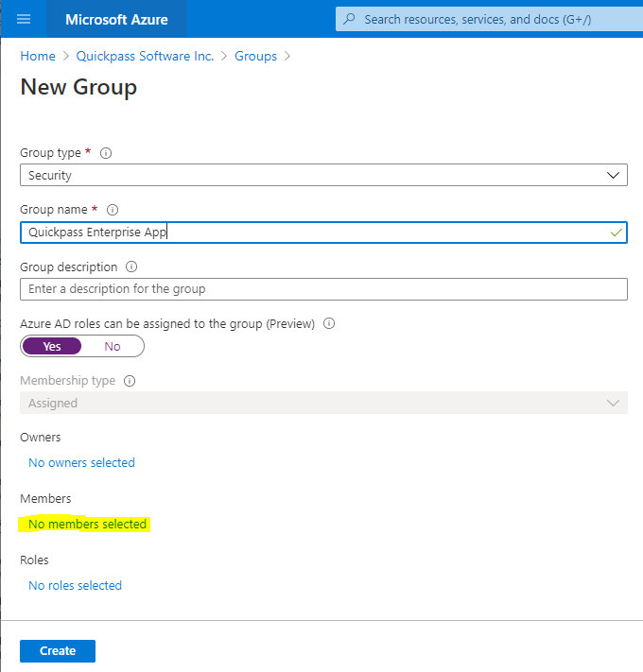
Task: Navigate to Groups breadcrumb
Action: click(x=255, y=56)
